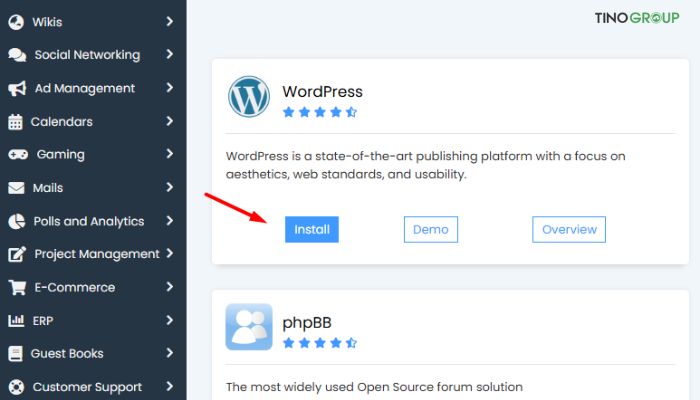The image size is (700, 400).
Task: Open the Customer Support category
Action: [x=87, y=387]
